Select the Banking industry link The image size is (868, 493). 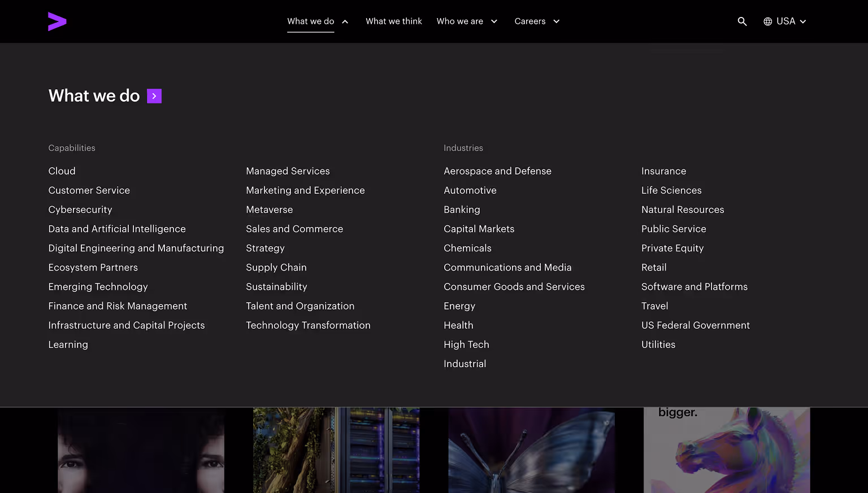462,210
